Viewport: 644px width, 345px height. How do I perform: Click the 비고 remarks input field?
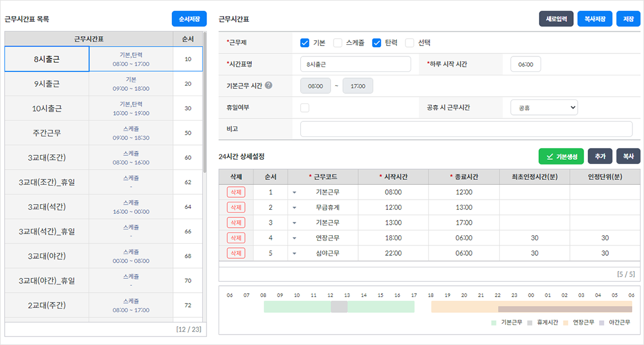466,129
